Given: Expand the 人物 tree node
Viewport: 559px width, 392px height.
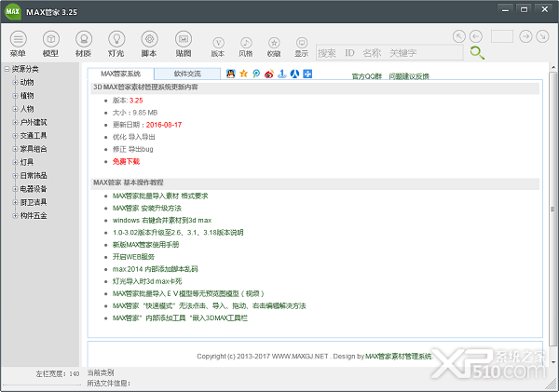Looking at the screenshot, I should [15, 109].
